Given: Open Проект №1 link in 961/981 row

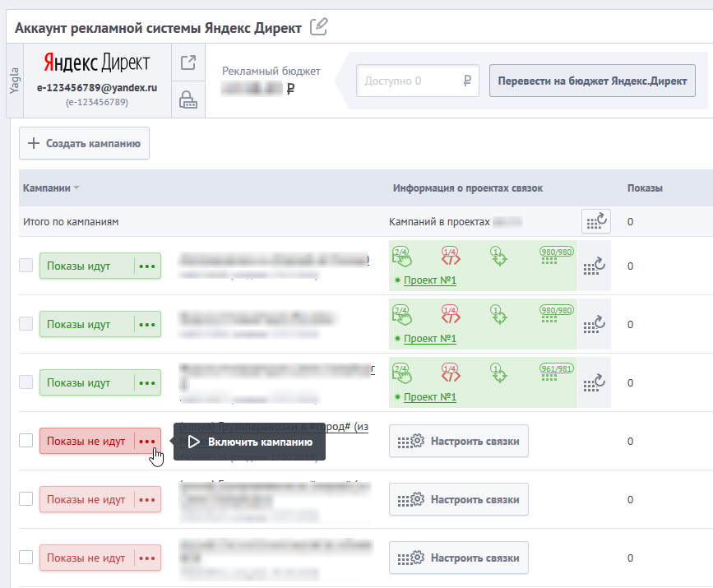Looking at the screenshot, I should (430, 396).
